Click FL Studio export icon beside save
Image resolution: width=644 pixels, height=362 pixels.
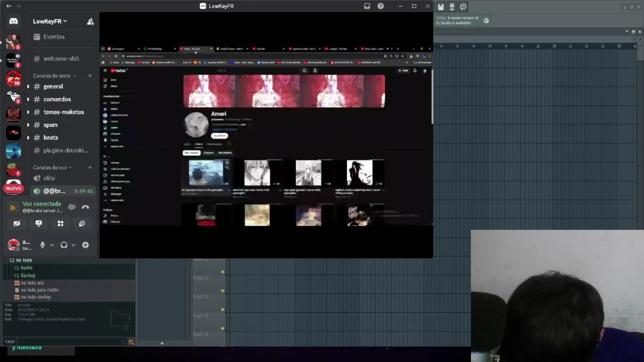[452, 7]
